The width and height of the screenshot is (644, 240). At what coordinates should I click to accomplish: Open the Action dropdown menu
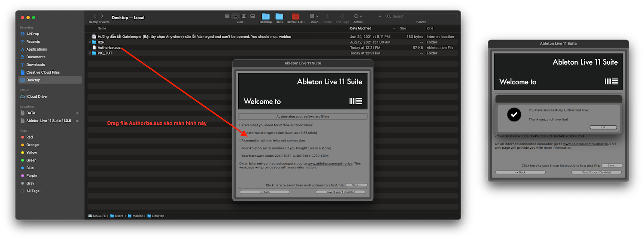(x=358, y=16)
